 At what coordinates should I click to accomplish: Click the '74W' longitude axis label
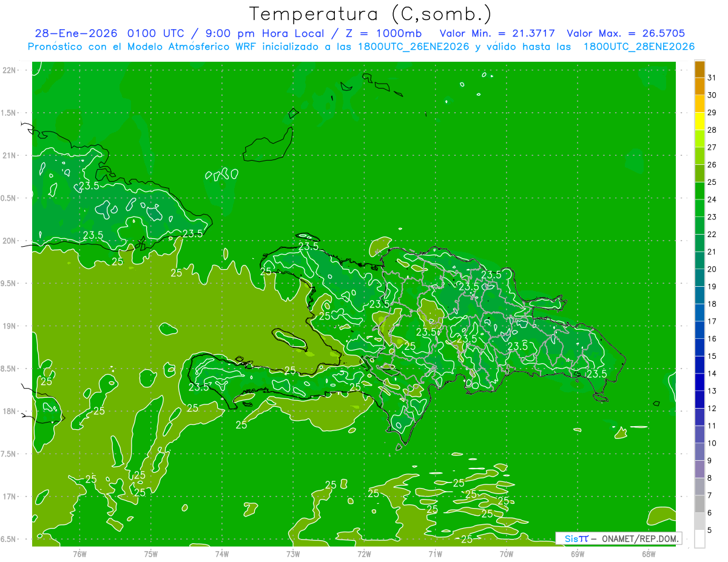coord(222,554)
